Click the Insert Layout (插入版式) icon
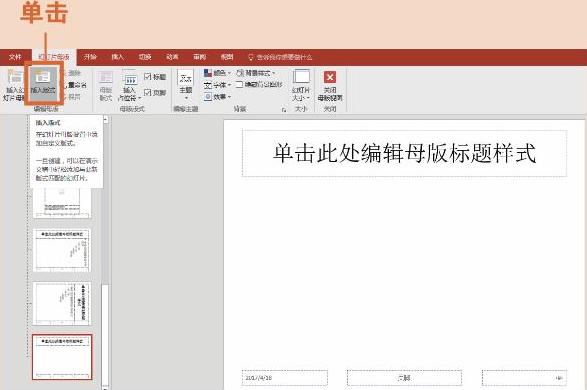The image size is (587, 390). pos(43,77)
